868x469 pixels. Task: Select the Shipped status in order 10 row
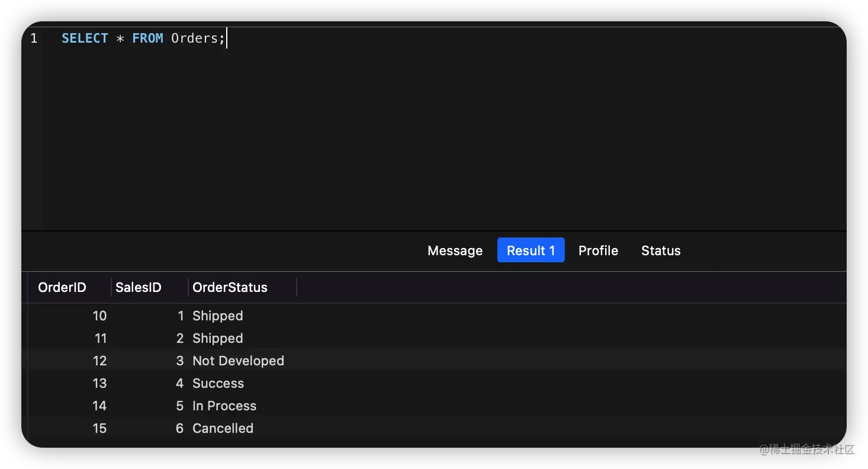pyautogui.click(x=218, y=316)
